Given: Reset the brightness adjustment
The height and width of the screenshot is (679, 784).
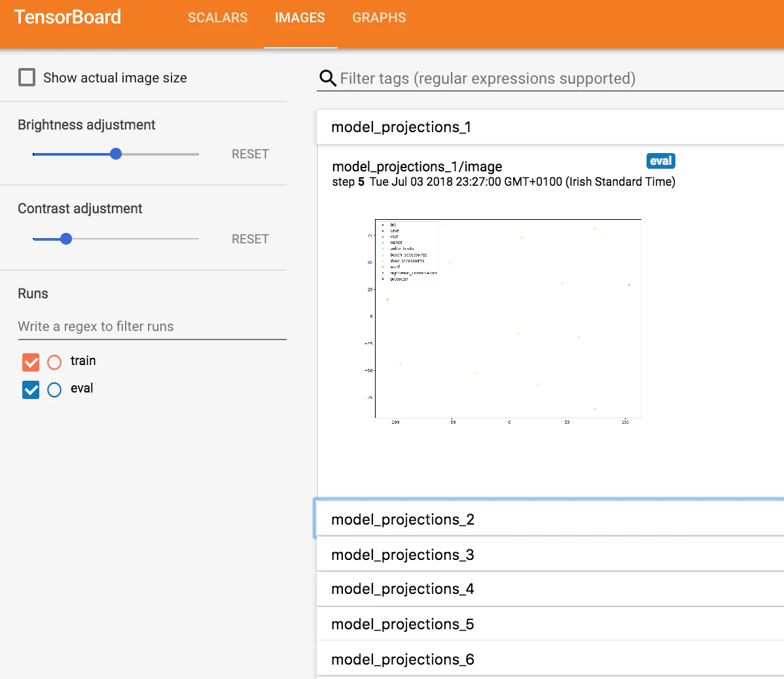Looking at the screenshot, I should click(250, 154).
